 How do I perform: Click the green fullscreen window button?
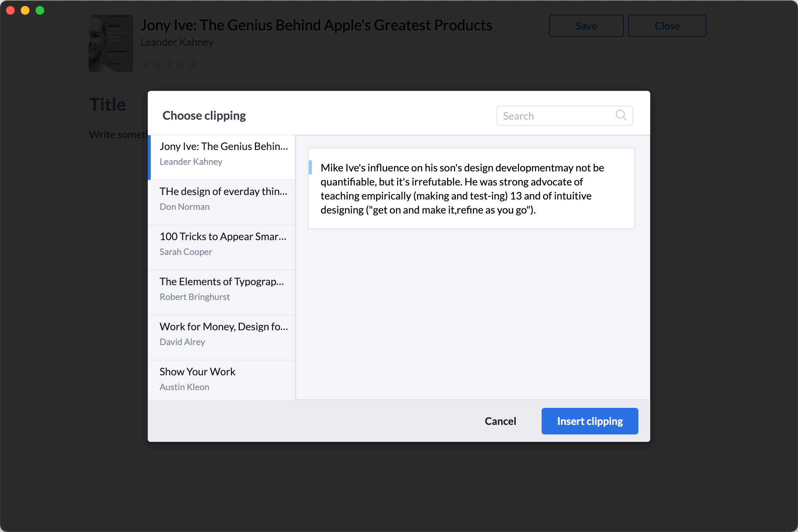pyautogui.click(x=40, y=10)
